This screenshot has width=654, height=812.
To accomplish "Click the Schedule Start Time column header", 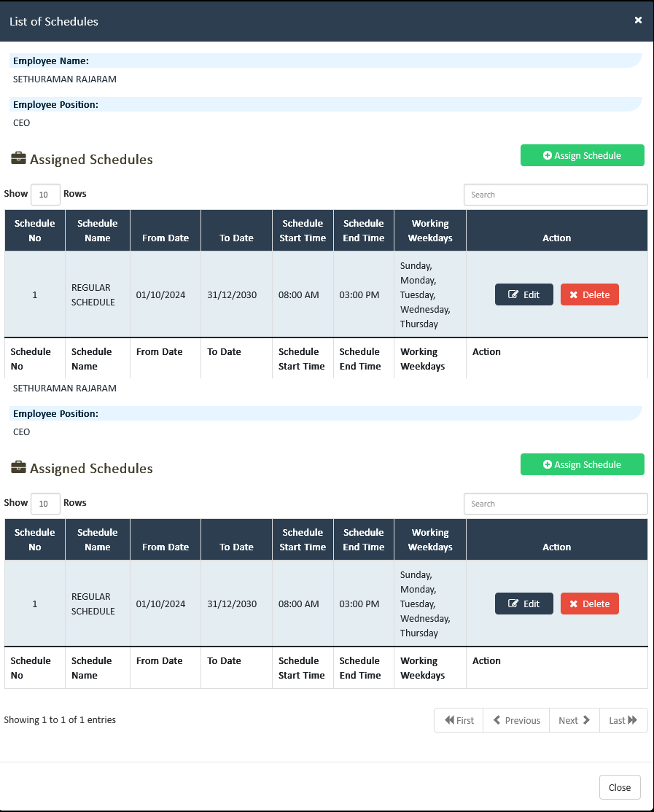I will coord(302,230).
